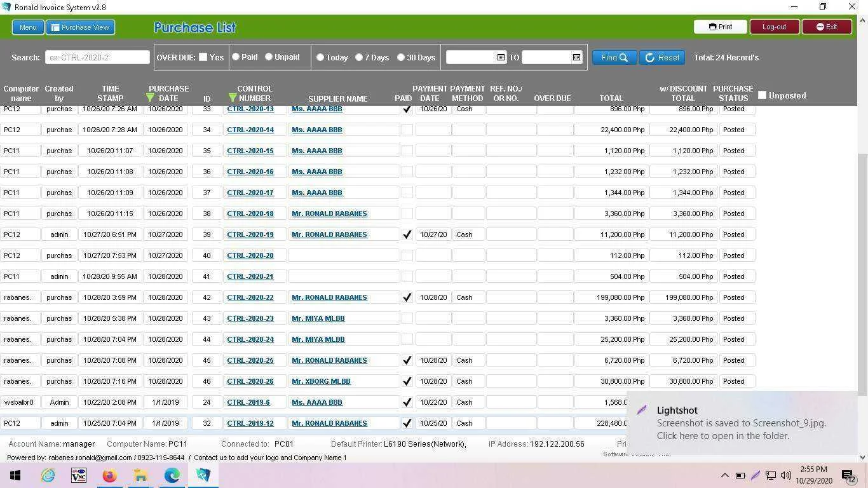Click the Ronald Invoice System taskbar icon
Viewport: 868px width, 488px height.
tap(203, 475)
